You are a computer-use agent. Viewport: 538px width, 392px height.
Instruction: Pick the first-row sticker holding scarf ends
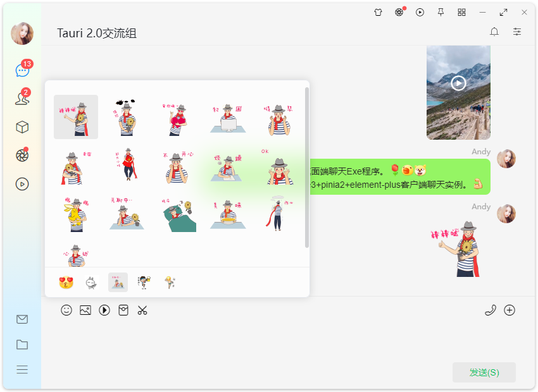click(x=279, y=119)
